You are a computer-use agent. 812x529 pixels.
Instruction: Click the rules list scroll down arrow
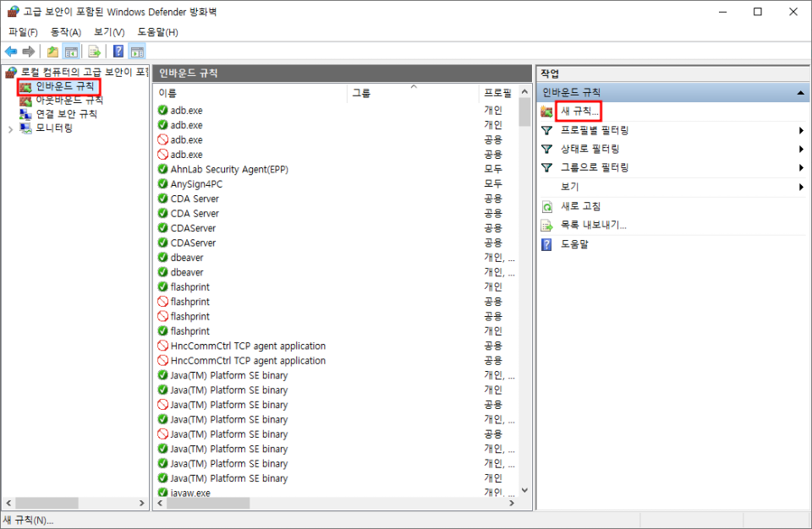pos(524,489)
